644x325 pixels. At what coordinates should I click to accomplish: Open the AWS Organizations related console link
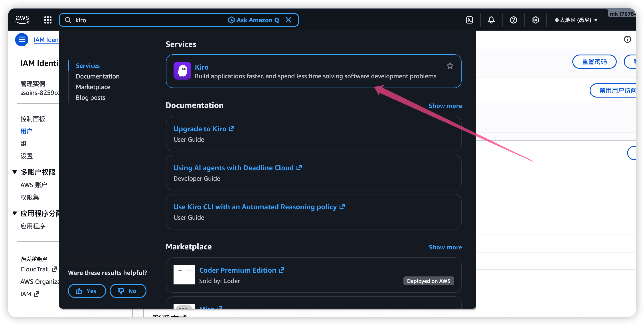click(x=40, y=282)
